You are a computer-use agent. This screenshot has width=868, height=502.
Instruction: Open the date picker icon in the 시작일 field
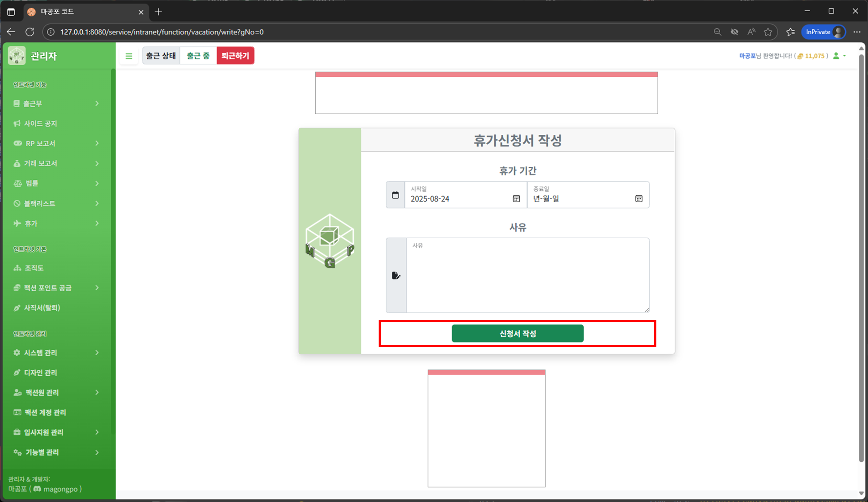click(516, 199)
